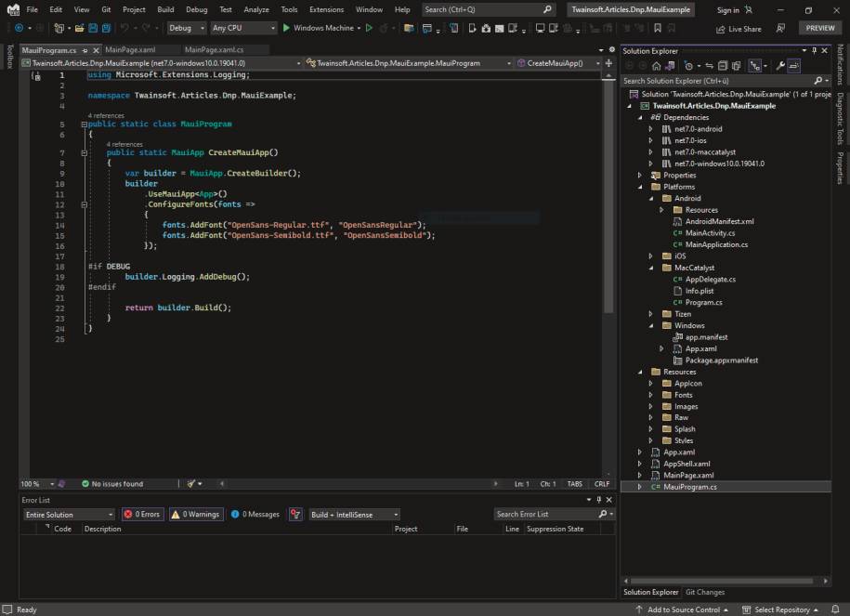Toggle the 0 Warnings filter
This screenshot has height=616, width=850.
195,514
